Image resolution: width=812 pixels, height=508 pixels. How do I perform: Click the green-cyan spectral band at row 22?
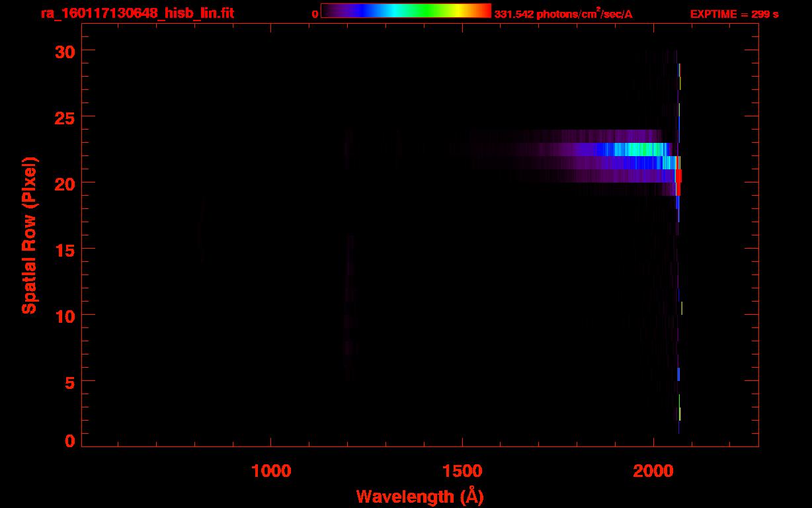coord(638,149)
